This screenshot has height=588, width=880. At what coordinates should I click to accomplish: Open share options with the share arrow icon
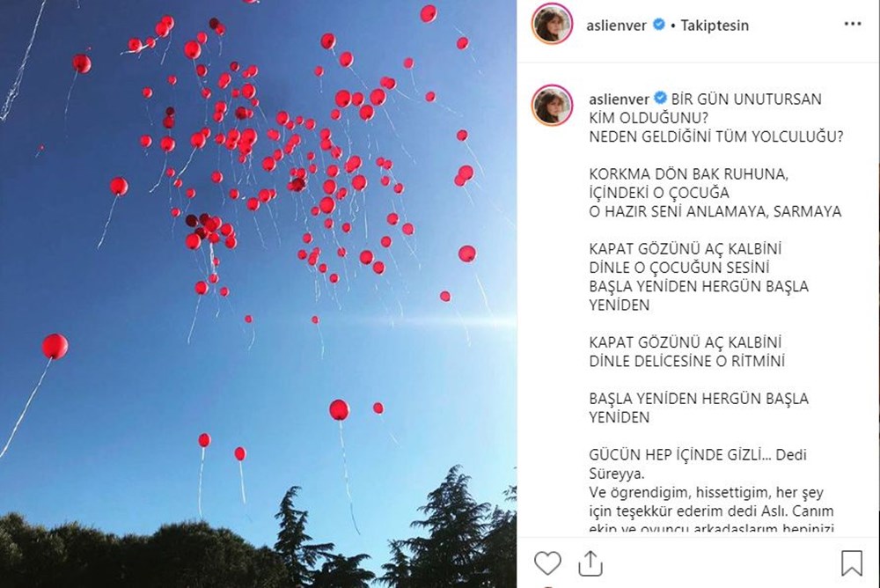click(590, 563)
